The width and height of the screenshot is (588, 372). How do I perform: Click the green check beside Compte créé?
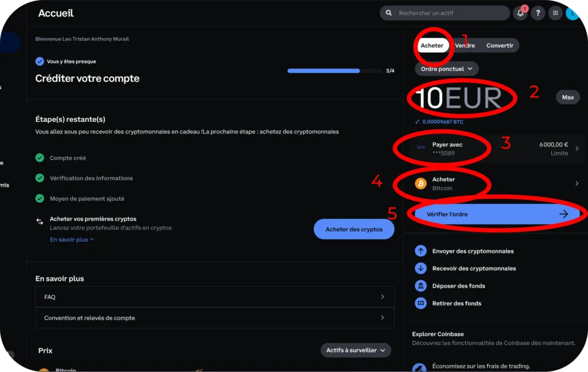coord(40,158)
